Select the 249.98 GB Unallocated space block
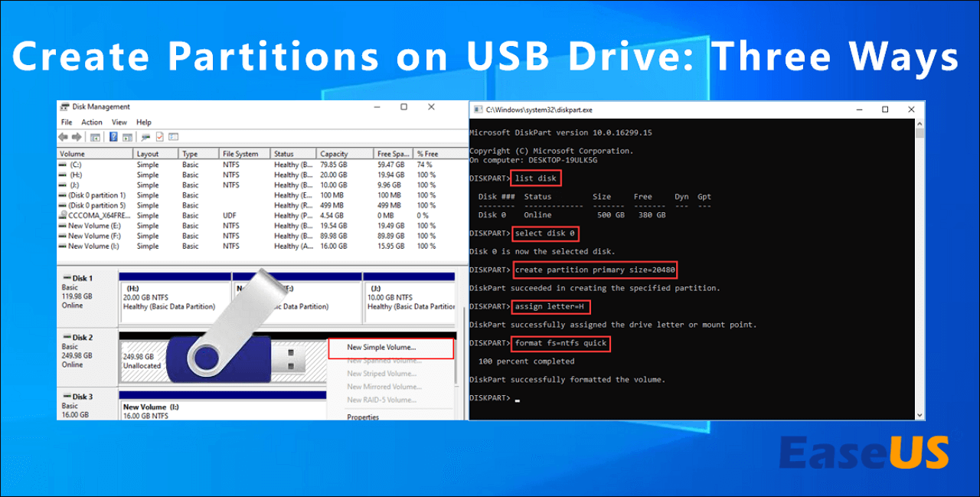 (x=222, y=356)
